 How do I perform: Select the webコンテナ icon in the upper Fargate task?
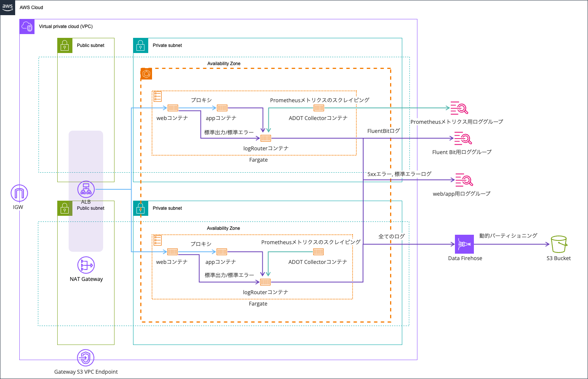coord(172,108)
